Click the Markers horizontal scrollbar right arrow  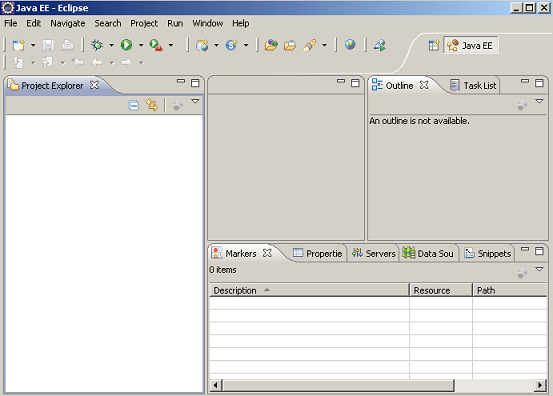540,385
